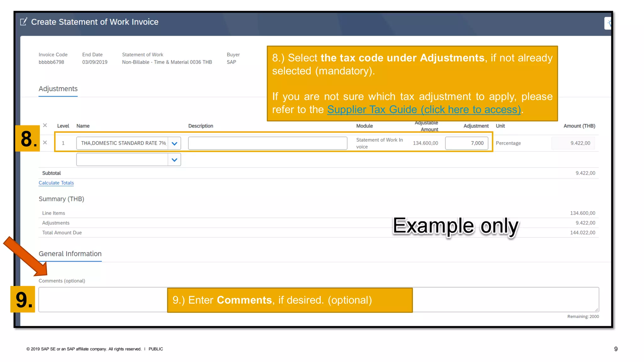This screenshot has height=362, width=644.
Task: Select the General Information section tab
Action: tap(70, 254)
